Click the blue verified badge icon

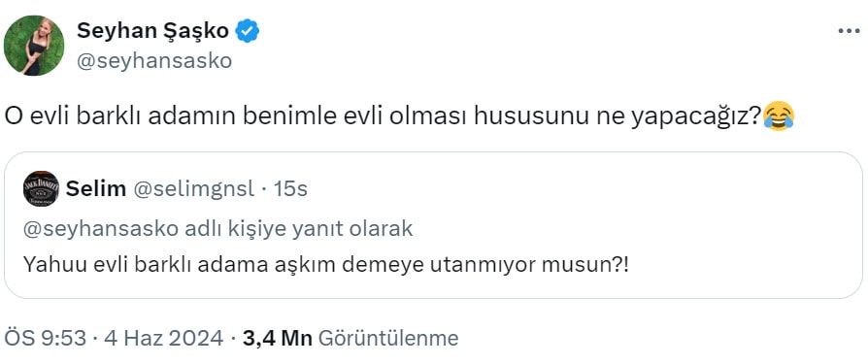[x=248, y=31]
